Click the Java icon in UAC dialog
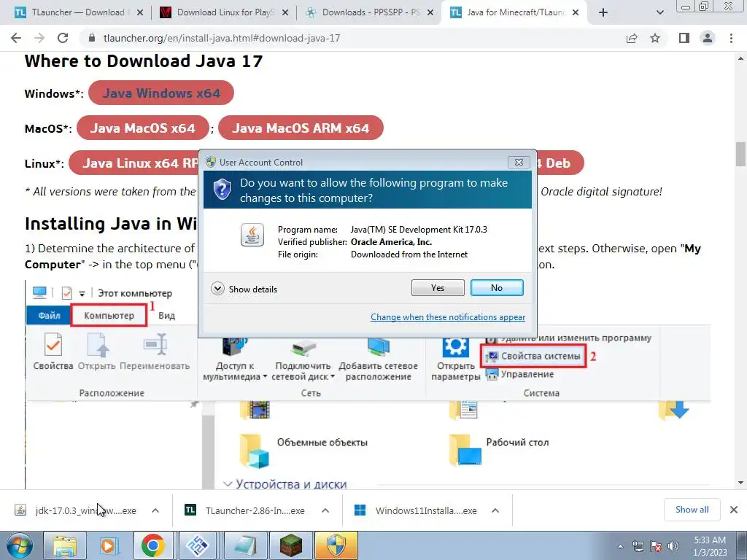747x560 pixels. (252, 235)
